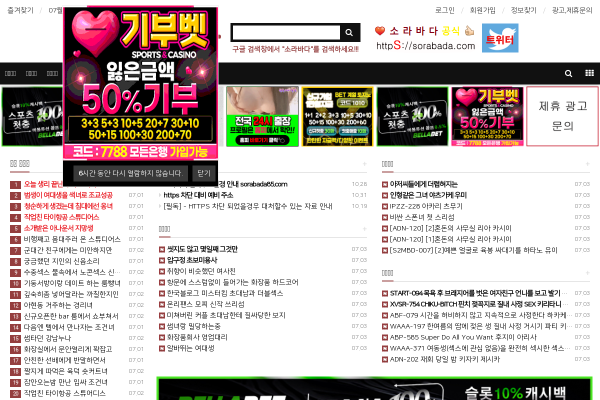Open the [ADN-120] [2] row

(x=450, y=229)
